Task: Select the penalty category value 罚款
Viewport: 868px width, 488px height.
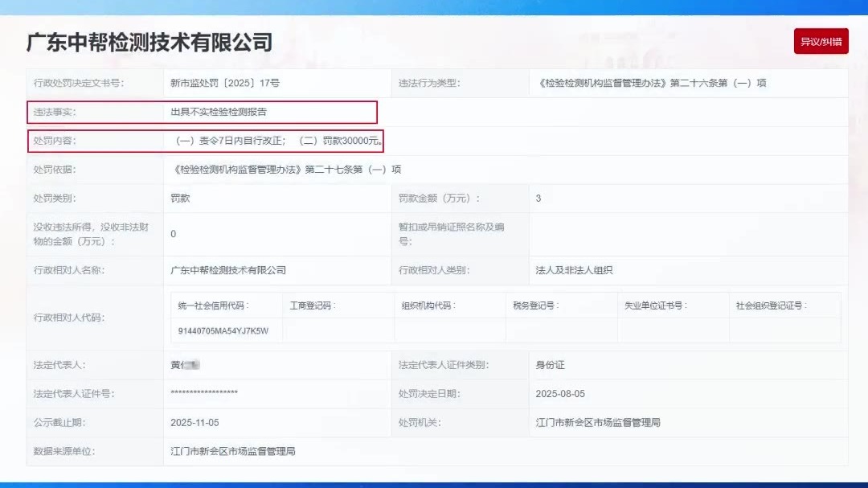Action: (180, 199)
